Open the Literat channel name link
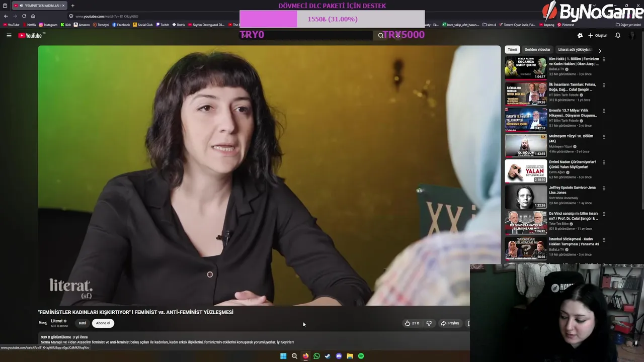This screenshot has width=644, height=362. (57, 321)
